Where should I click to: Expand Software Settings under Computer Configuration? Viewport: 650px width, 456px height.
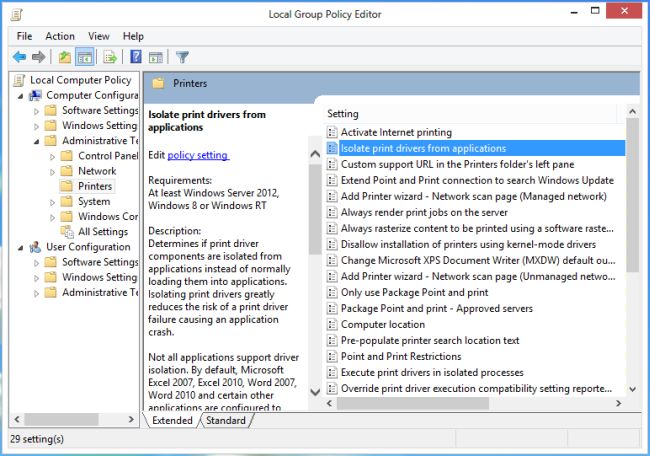point(36,111)
